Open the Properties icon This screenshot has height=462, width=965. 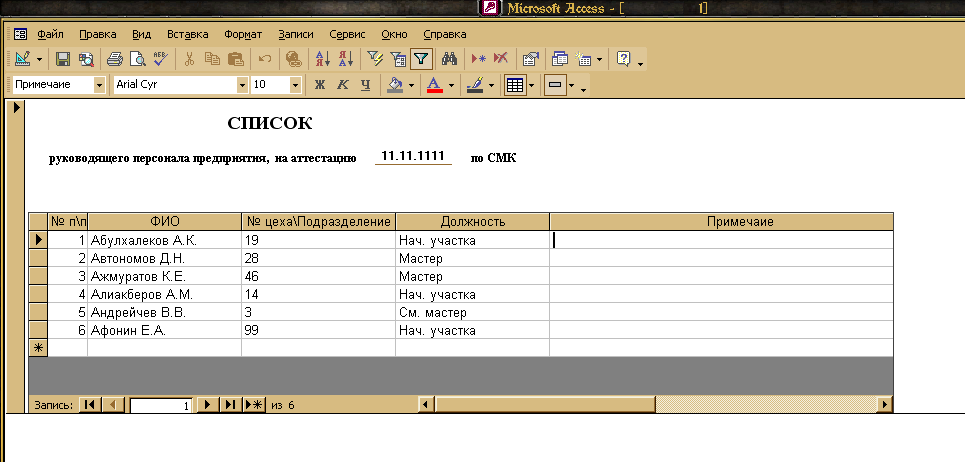pyautogui.click(x=531, y=59)
